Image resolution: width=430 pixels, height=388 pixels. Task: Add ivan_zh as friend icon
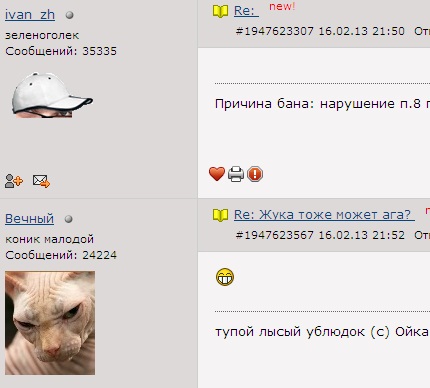pyautogui.click(x=14, y=181)
